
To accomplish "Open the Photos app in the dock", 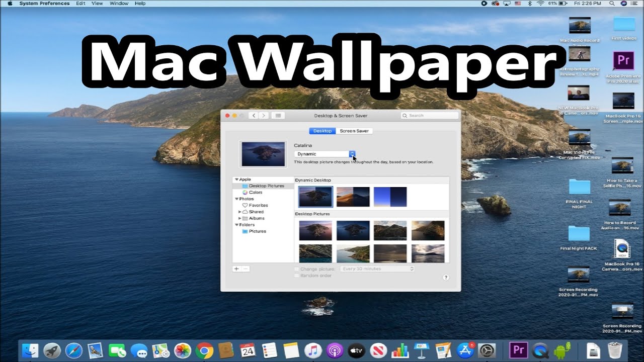I will (182, 350).
